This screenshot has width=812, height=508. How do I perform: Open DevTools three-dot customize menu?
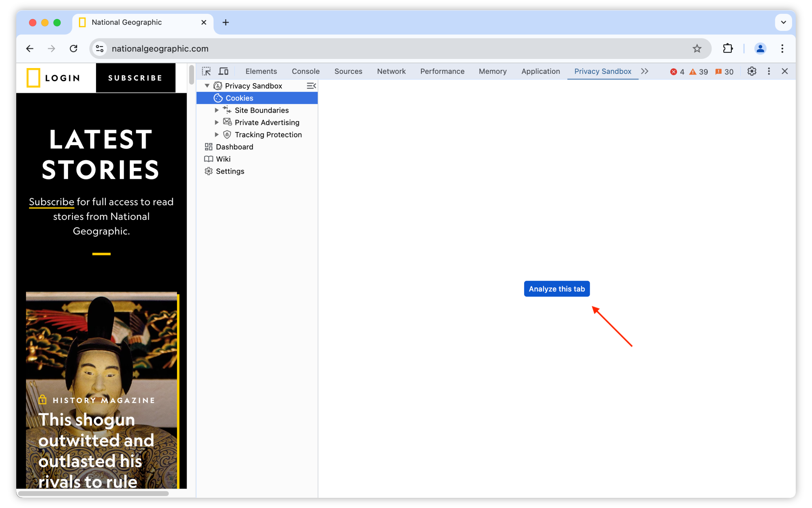coord(769,71)
